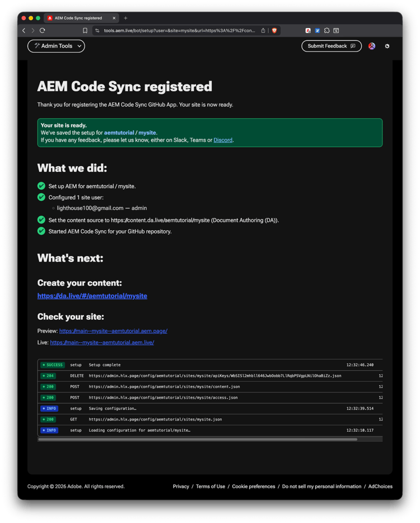
Task: Click the SUCCESS badge in the log
Action: [x=53, y=365]
